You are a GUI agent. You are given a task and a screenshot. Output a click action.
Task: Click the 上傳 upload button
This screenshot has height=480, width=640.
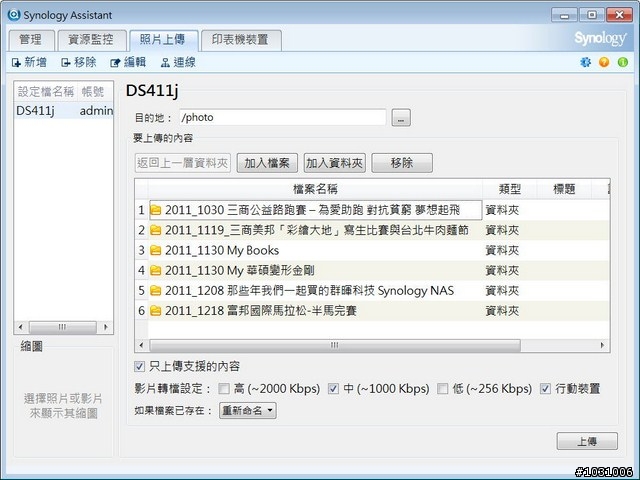click(587, 441)
